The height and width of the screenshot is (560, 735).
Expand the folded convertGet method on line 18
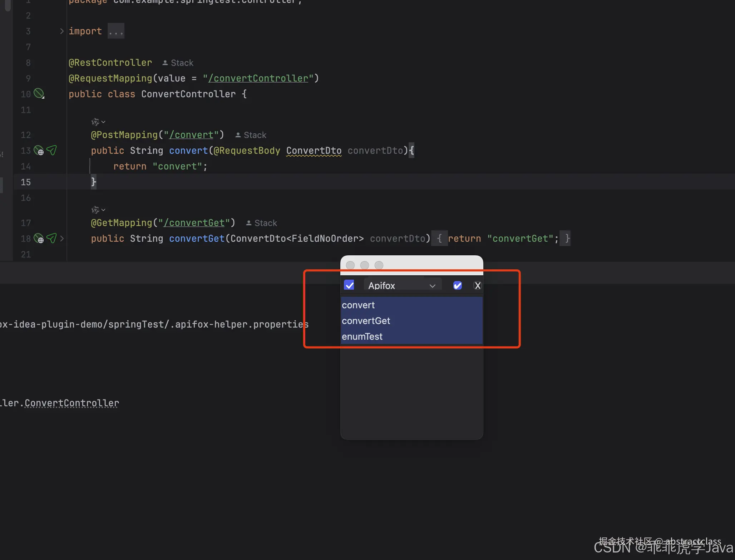[62, 238]
